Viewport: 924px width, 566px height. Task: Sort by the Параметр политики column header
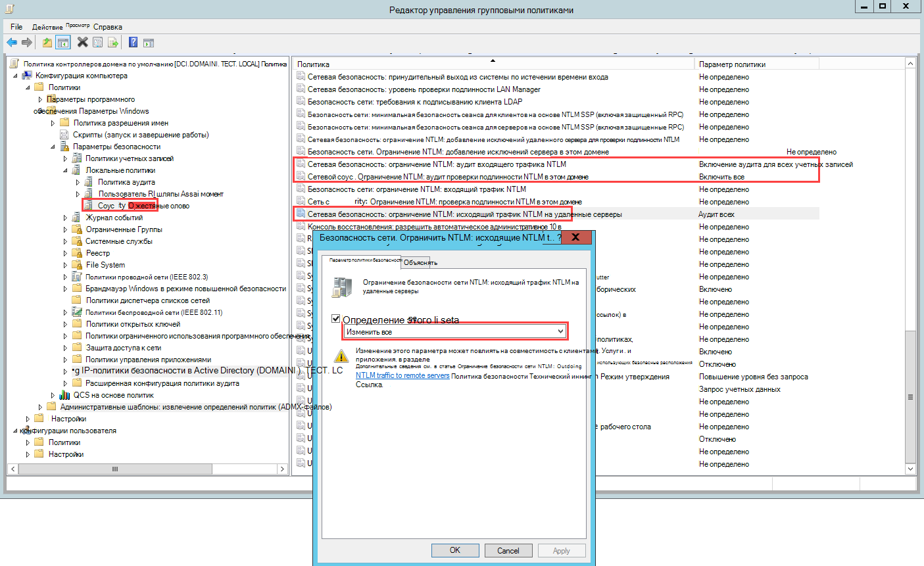point(757,64)
